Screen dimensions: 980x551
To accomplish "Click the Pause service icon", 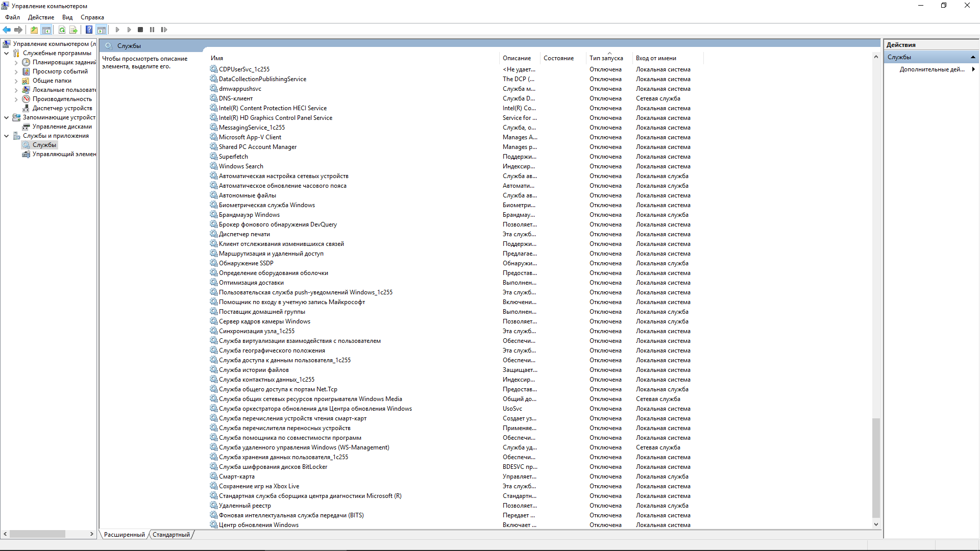I will (x=152, y=30).
